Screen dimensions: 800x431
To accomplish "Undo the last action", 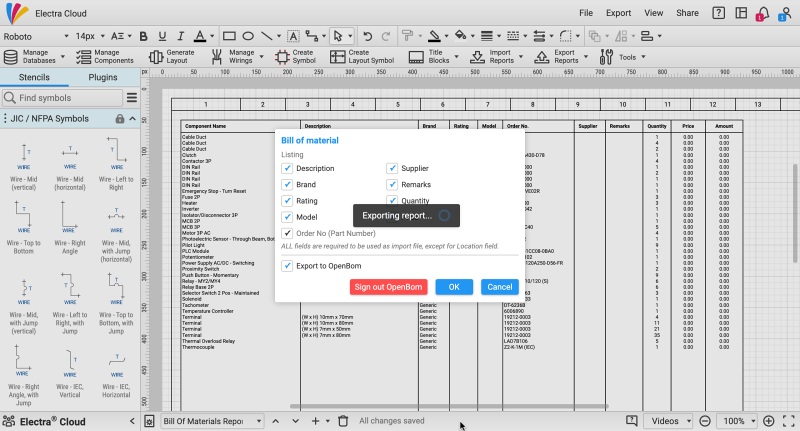I will pos(367,36).
